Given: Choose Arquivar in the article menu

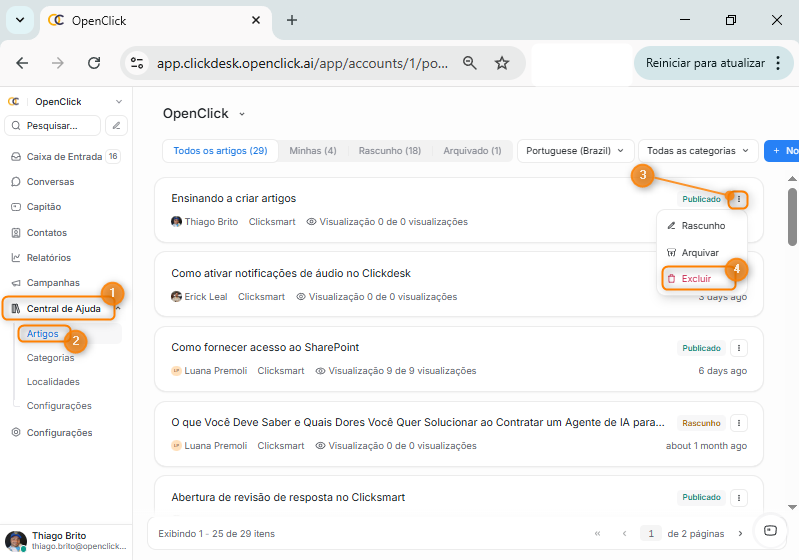Looking at the screenshot, I should point(700,253).
